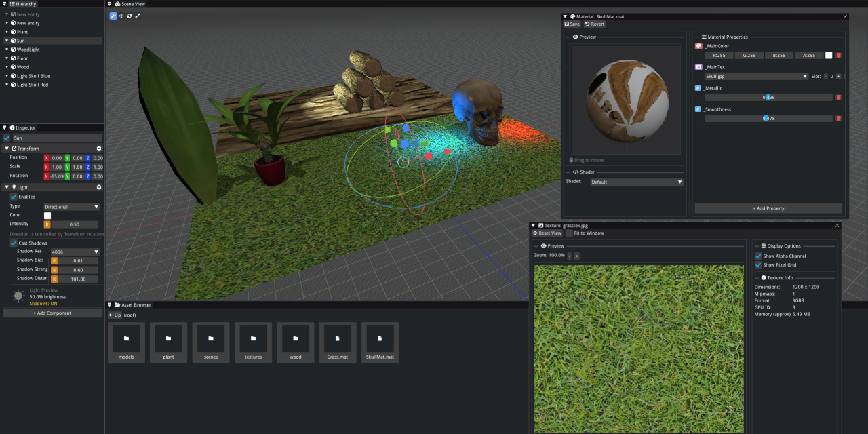Toggle the Cast Shadows checkbox
This screenshot has height=434, width=868.
(x=14, y=243)
